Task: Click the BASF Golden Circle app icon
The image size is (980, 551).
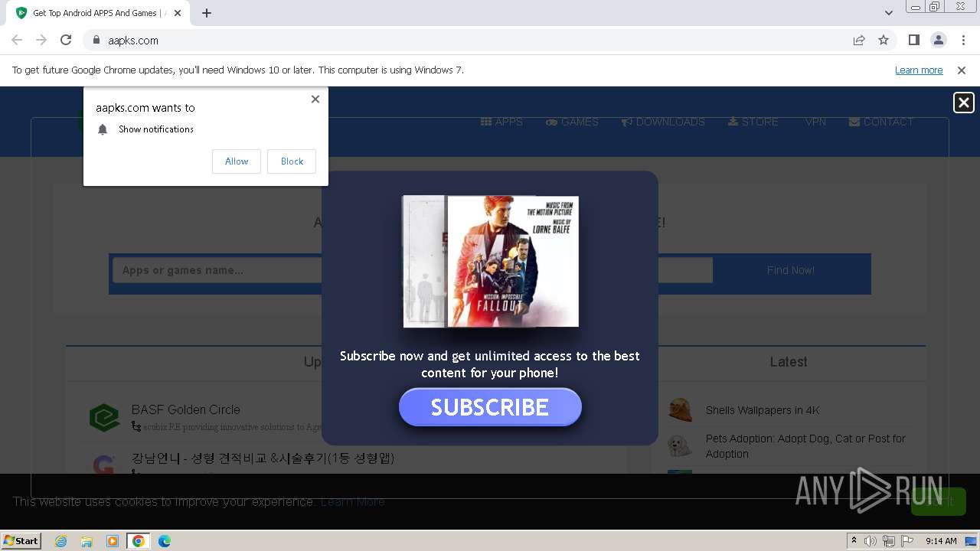Action: [104, 418]
